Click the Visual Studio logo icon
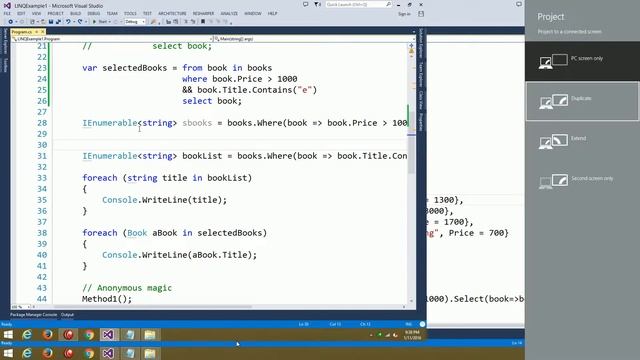Image resolution: width=640 pixels, height=360 pixels. click(x=7, y=5)
